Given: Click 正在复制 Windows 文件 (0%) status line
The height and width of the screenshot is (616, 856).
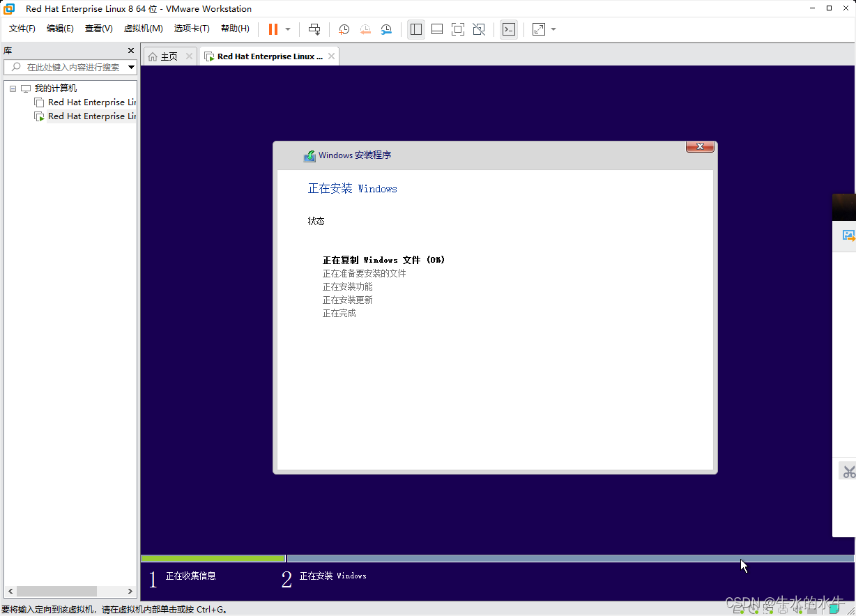Looking at the screenshot, I should 383,260.
